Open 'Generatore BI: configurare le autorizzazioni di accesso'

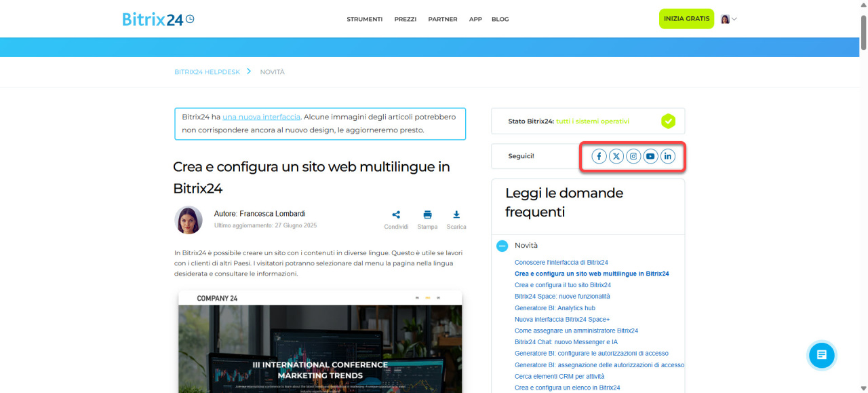point(591,354)
